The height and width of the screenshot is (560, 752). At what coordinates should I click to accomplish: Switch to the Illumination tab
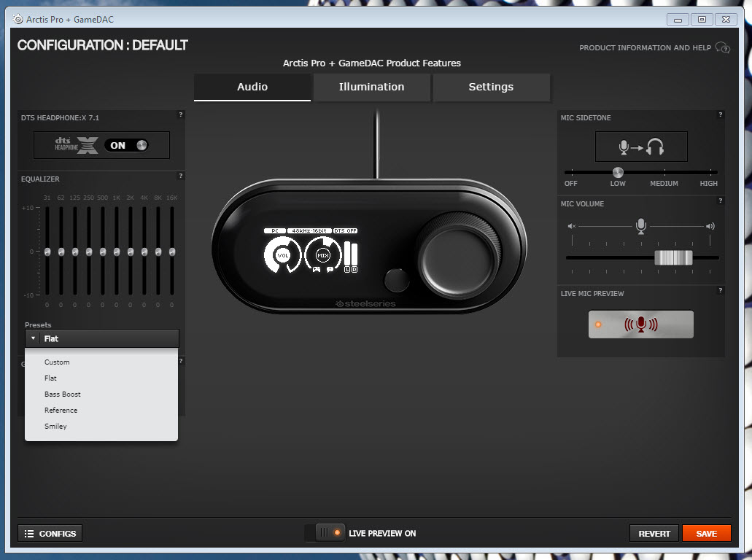tap(372, 87)
